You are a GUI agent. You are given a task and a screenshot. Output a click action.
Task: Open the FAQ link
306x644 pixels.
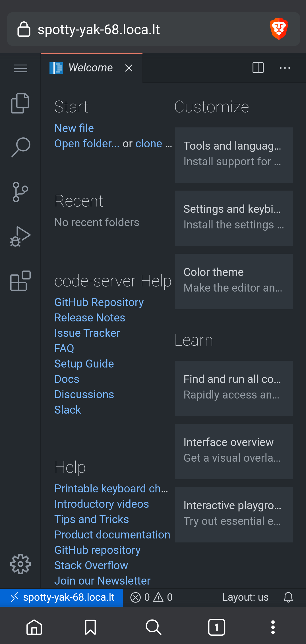point(64,348)
